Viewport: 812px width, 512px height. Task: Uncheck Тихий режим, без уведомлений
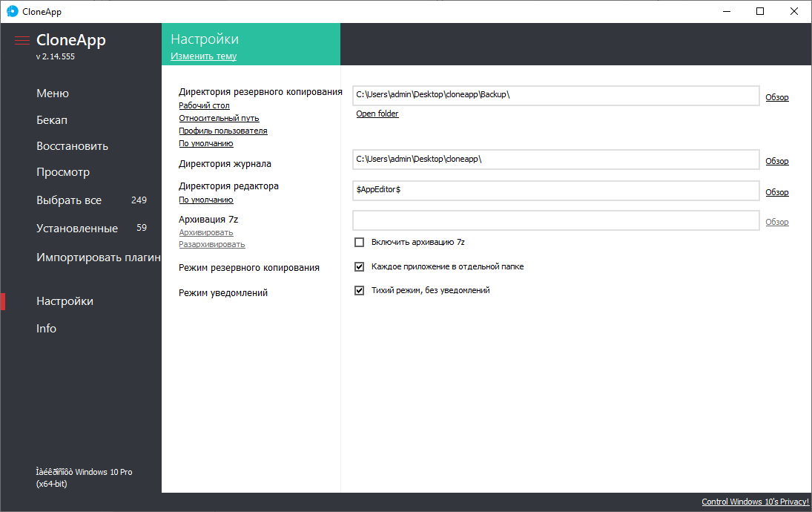(360, 290)
